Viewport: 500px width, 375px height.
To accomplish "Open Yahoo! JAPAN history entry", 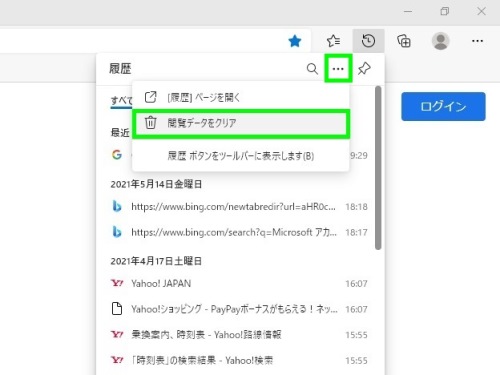I will click(x=239, y=284).
